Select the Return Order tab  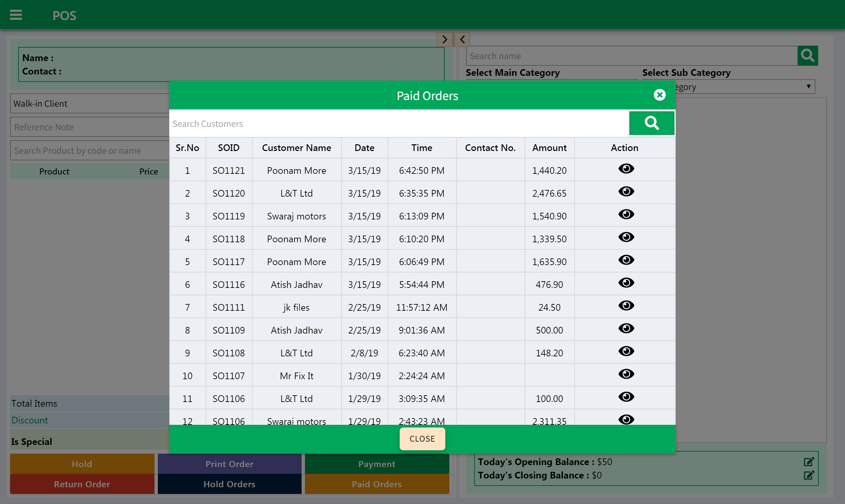[x=82, y=484]
